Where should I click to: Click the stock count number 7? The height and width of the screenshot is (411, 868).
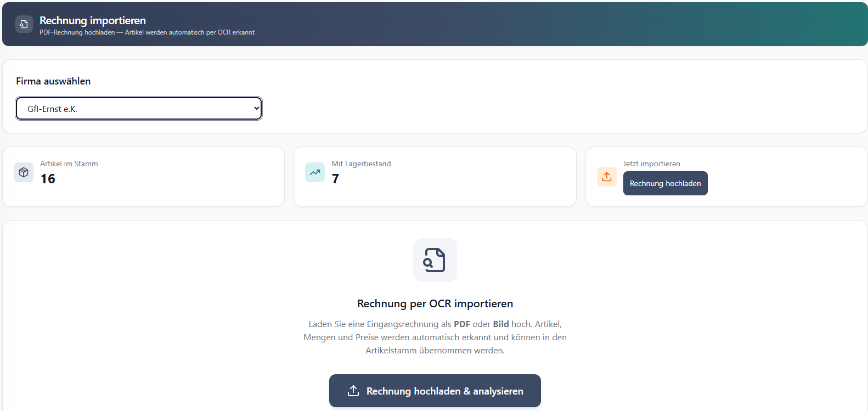[335, 179]
